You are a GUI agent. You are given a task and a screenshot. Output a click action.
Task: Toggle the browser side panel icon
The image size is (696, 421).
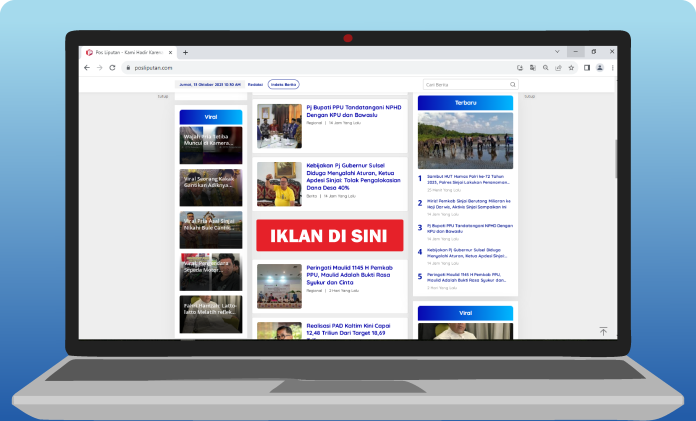coord(587,68)
